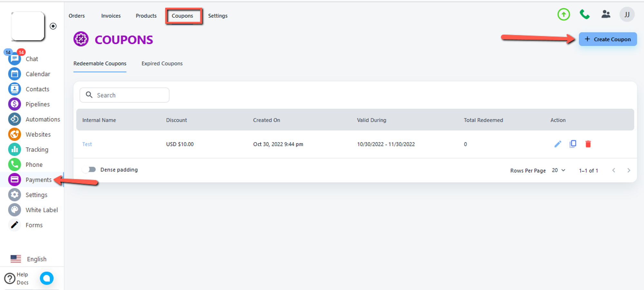Open Automations from the sidebar
The image size is (644, 290).
pos(43,119)
